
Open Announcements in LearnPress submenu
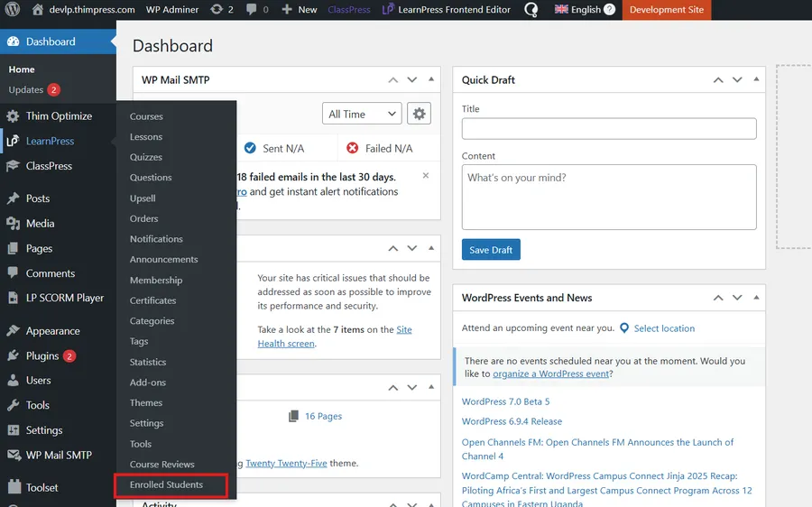point(163,260)
